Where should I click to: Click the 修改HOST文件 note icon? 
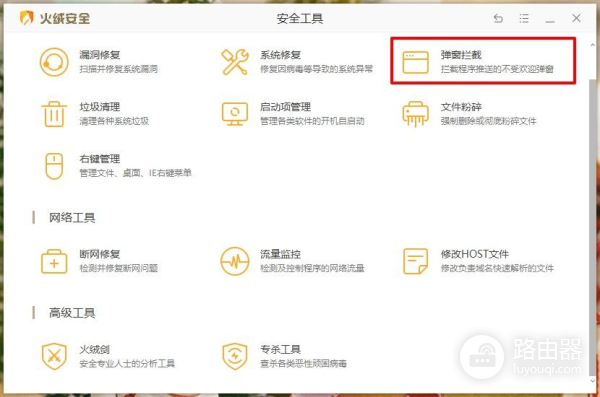point(415,261)
